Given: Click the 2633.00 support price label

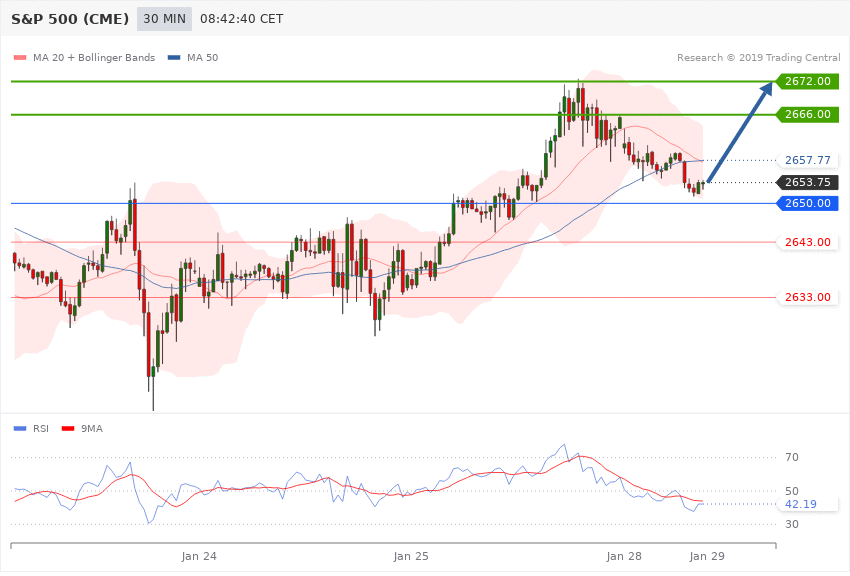Looking at the screenshot, I should click(x=808, y=297).
